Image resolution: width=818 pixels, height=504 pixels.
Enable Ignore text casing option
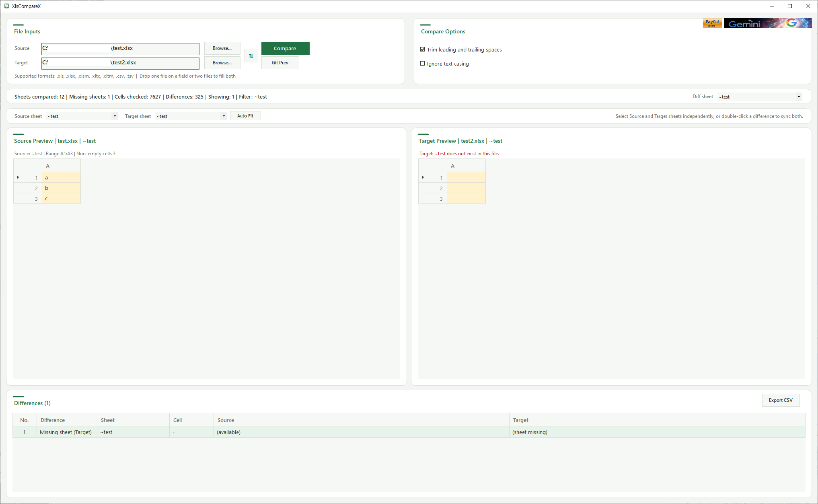click(422, 63)
